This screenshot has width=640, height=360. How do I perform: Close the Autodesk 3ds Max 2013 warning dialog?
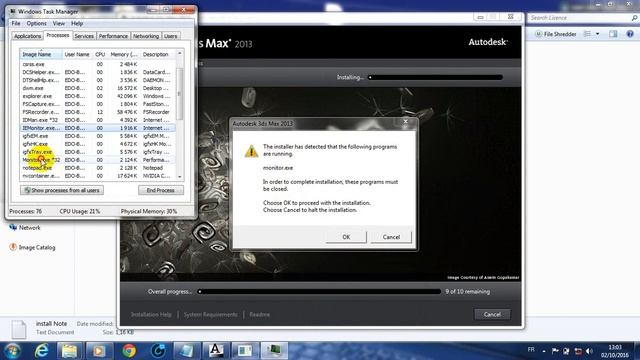405,121
